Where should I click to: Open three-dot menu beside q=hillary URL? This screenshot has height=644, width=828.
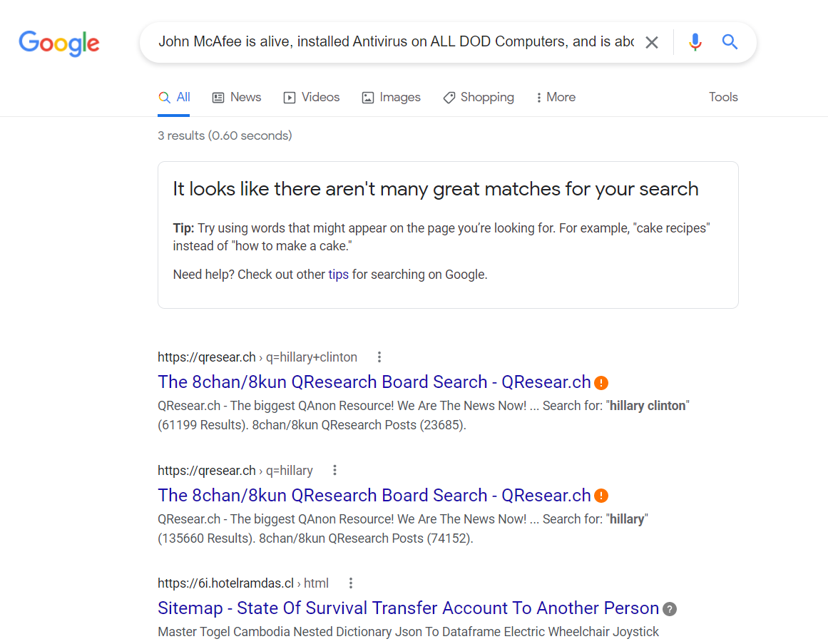(334, 470)
